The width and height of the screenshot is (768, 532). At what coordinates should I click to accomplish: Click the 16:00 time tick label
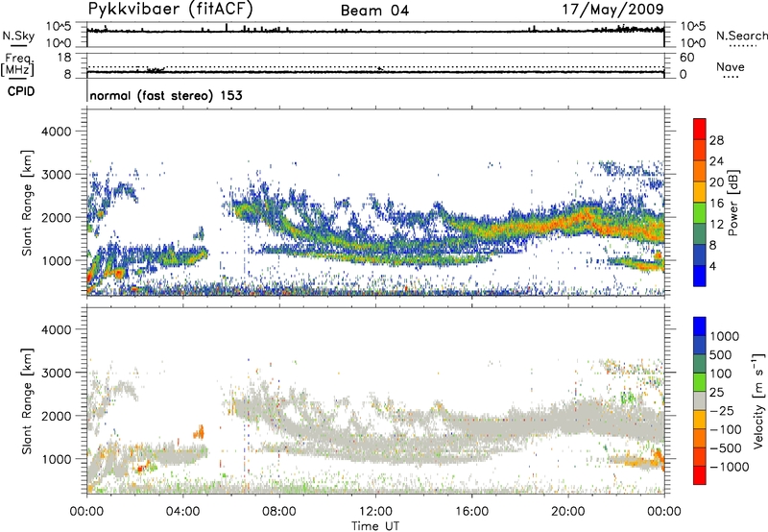[x=471, y=512]
